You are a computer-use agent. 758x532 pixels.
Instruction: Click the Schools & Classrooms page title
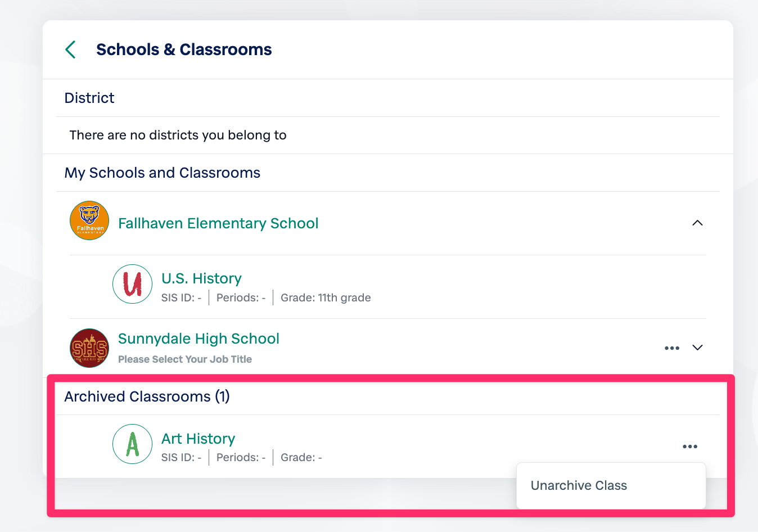pyautogui.click(x=184, y=49)
